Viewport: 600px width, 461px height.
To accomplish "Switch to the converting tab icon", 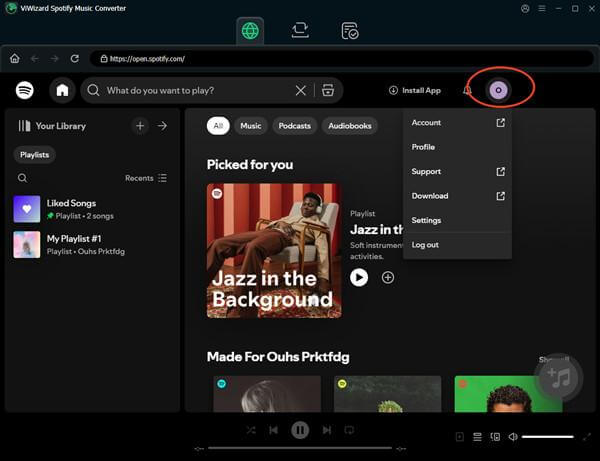I will (300, 31).
